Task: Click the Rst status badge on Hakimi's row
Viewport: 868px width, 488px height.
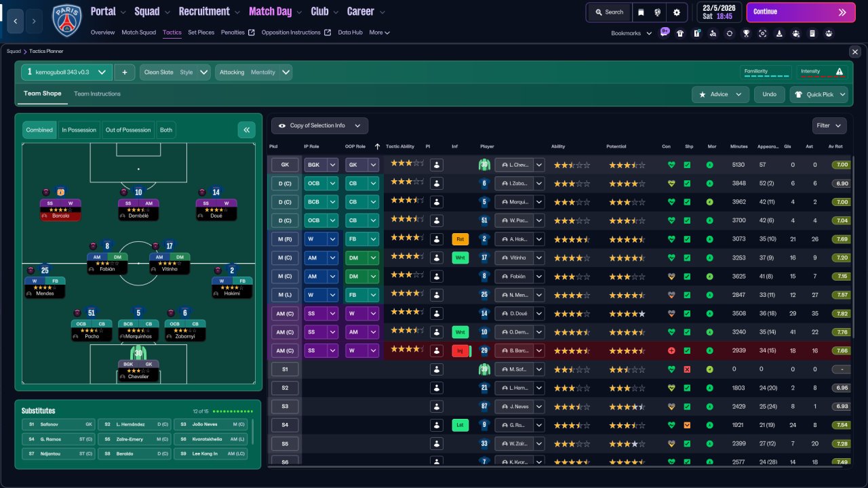Action: click(460, 239)
